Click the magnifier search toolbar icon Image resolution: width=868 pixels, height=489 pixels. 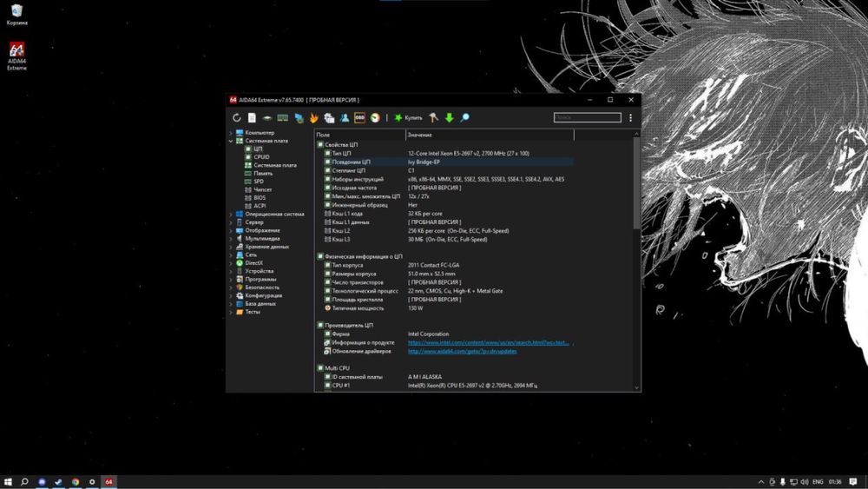coord(465,118)
